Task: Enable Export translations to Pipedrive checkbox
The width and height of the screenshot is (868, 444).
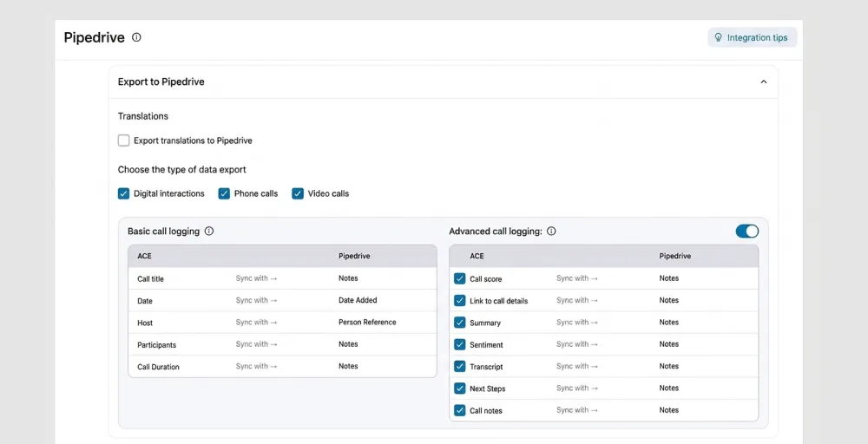Action: (123, 140)
